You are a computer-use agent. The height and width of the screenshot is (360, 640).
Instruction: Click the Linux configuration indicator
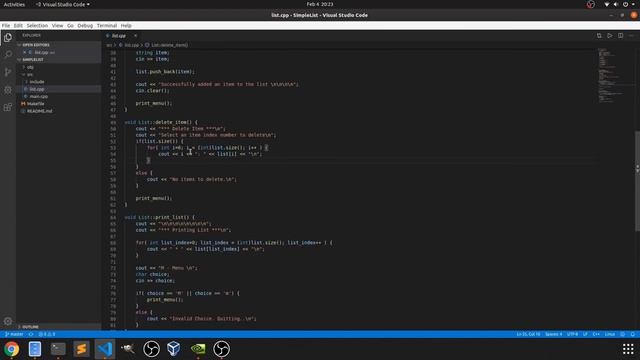pyautogui.click(x=610, y=334)
